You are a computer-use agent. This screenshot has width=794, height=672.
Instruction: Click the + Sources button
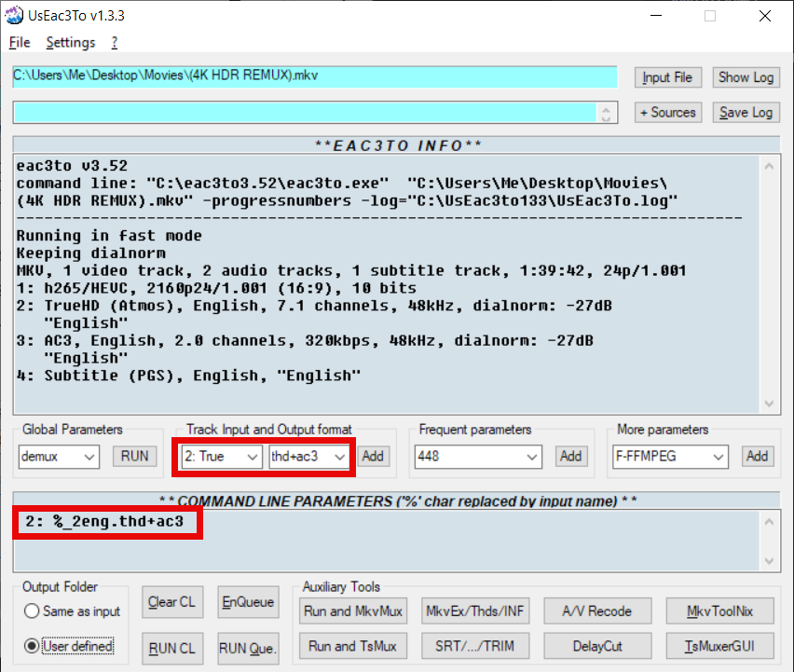668,113
